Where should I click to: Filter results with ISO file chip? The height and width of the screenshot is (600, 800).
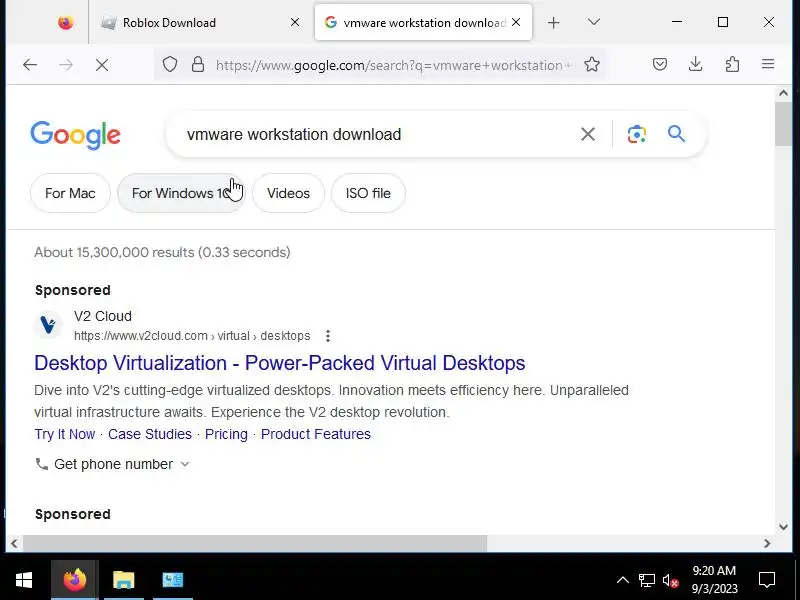click(368, 193)
